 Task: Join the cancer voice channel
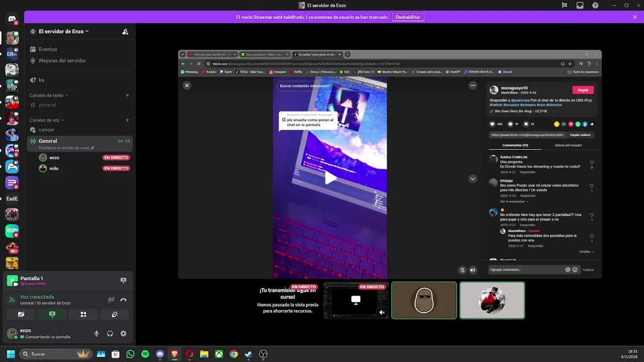coord(79,130)
